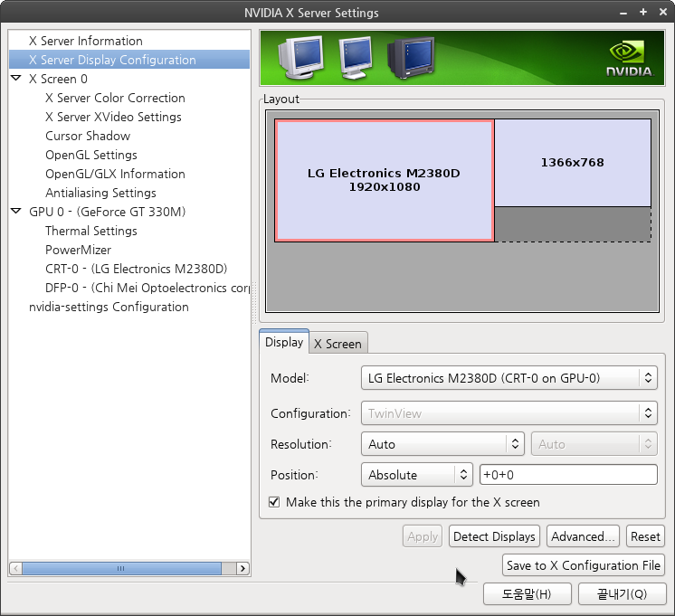Open X Server XVideo Settings
This screenshot has height=616, width=675.
113,117
